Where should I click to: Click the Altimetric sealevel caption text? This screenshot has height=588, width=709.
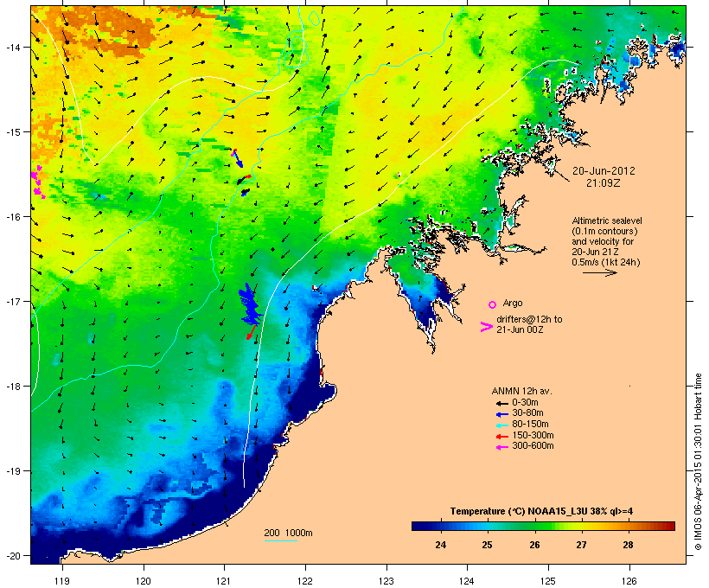pos(607,220)
